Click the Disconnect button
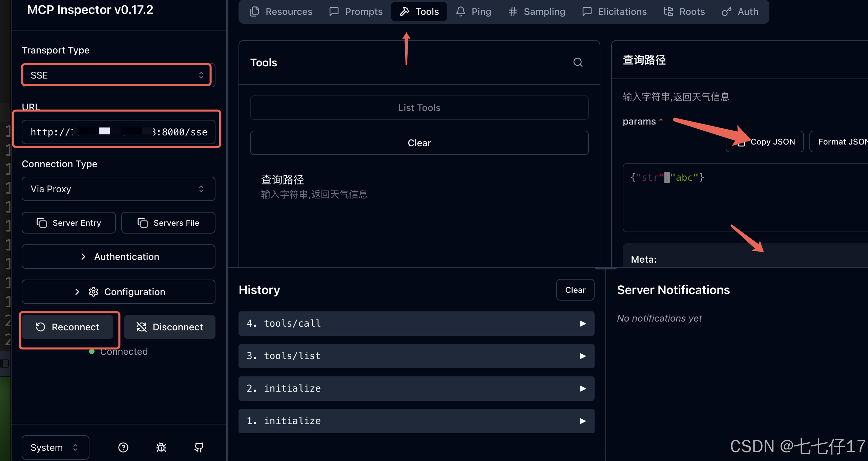 (170, 327)
